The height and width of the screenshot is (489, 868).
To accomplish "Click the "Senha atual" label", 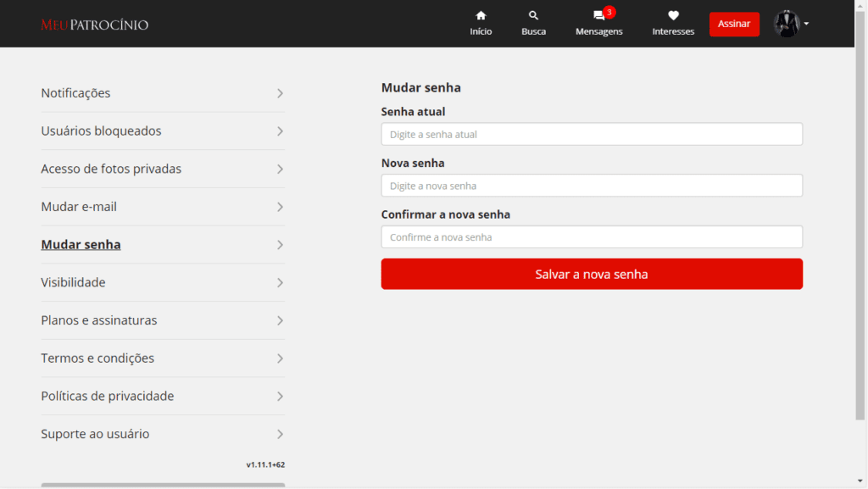I will [413, 112].
